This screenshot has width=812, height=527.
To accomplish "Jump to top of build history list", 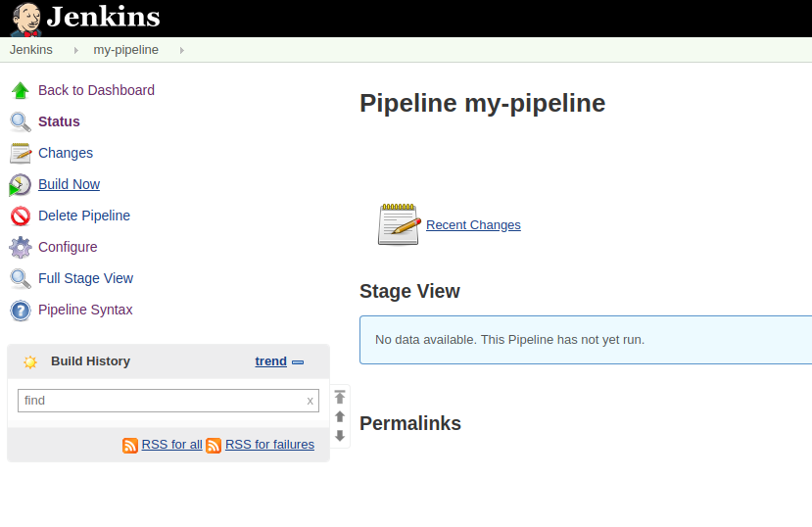I will (340, 397).
